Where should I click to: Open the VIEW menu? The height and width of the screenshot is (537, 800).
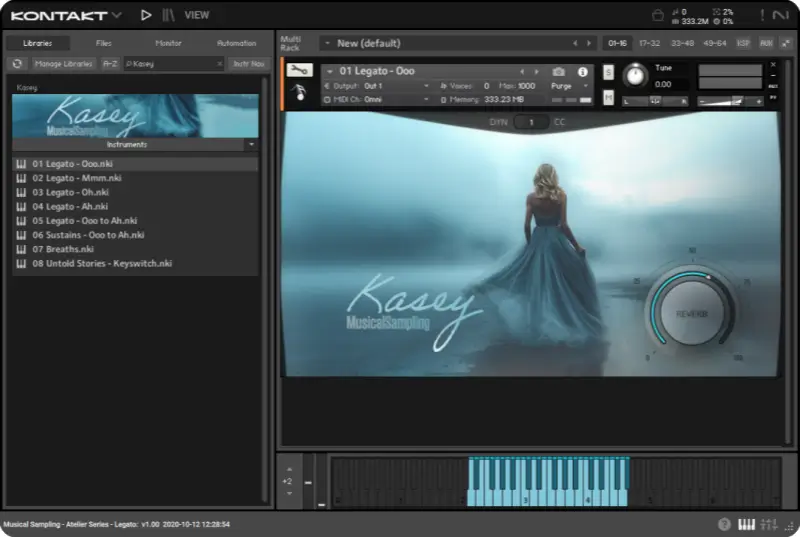click(197, 15)
